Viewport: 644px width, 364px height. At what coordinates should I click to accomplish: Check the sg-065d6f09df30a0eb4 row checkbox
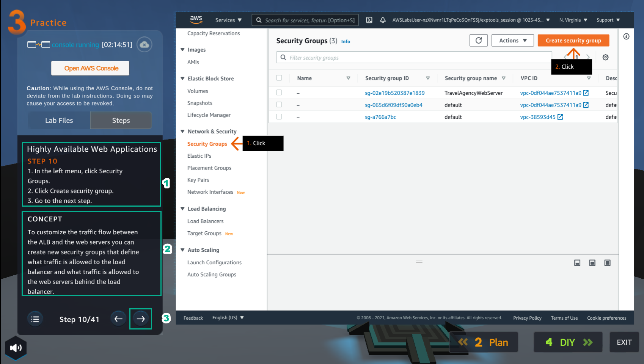coord(279,105)
